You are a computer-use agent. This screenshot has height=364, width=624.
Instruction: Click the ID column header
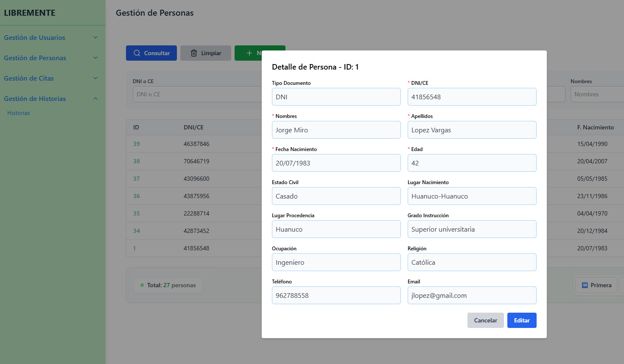point(136,127)
